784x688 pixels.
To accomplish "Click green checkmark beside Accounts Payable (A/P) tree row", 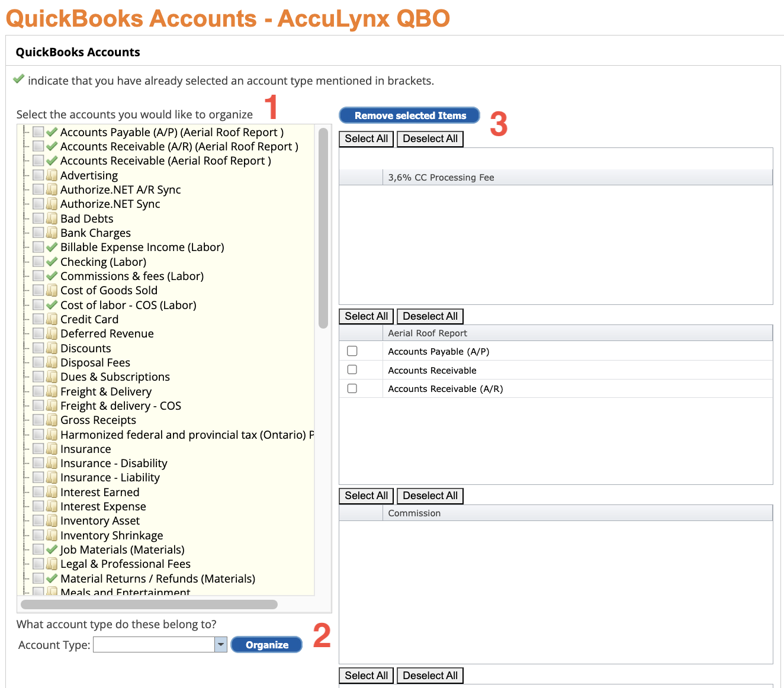I will (52, 132).
